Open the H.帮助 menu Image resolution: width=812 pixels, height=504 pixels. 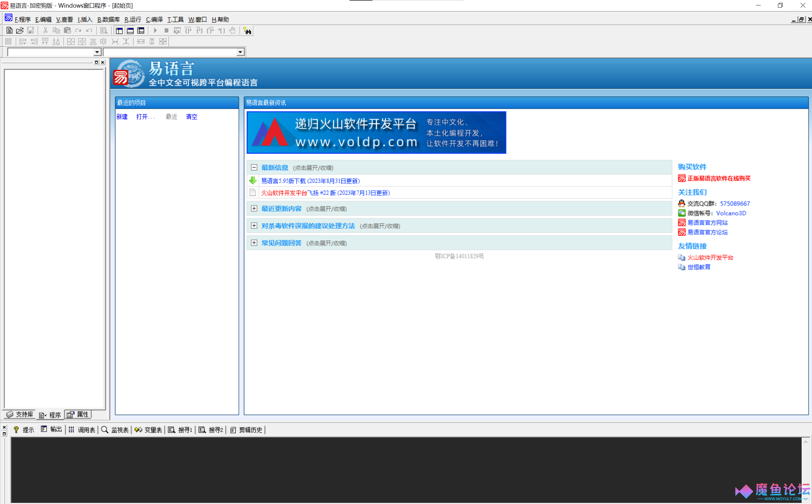[220, 20]
